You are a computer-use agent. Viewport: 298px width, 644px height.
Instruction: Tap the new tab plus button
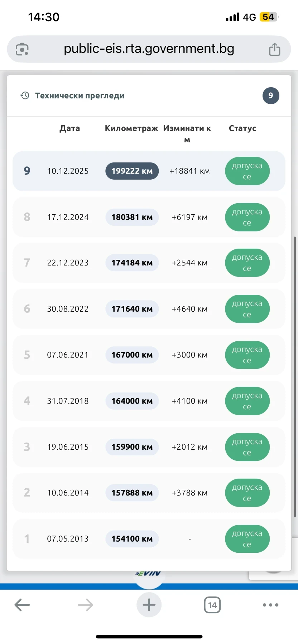click(x=149, y=605)
